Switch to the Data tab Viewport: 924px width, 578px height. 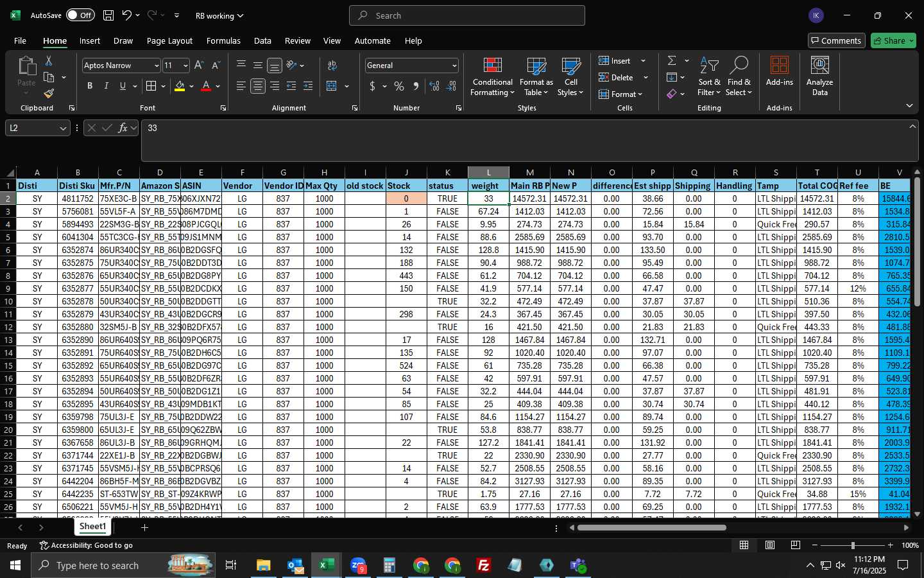point(262,40)
